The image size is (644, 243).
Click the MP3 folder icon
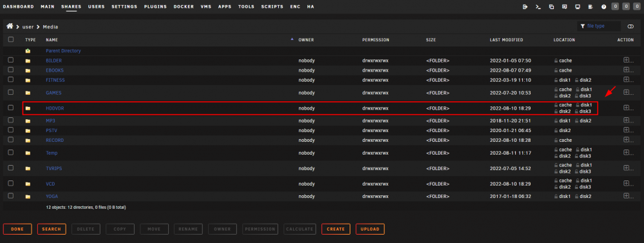point(28,121)
